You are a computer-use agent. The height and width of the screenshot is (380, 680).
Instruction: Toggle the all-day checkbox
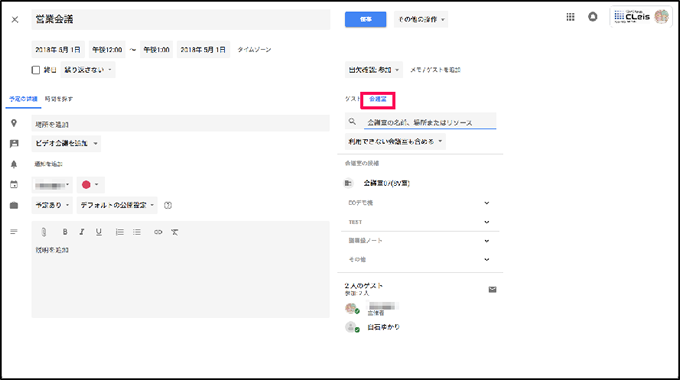point(36,70)
